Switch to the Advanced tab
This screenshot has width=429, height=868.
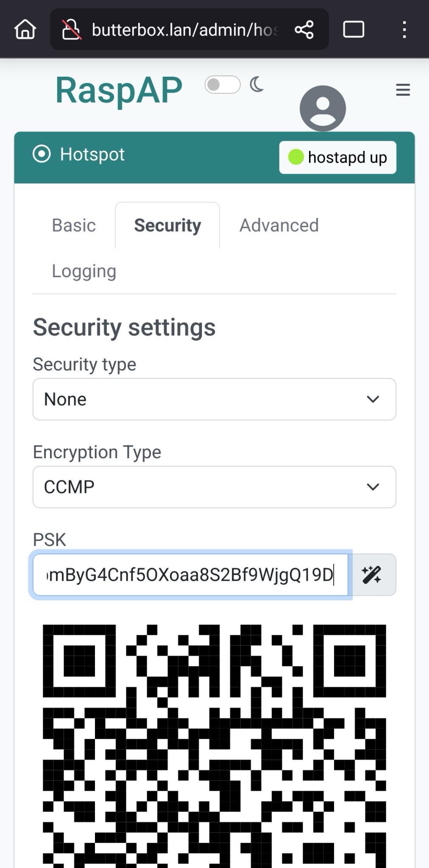pos(279,225)
